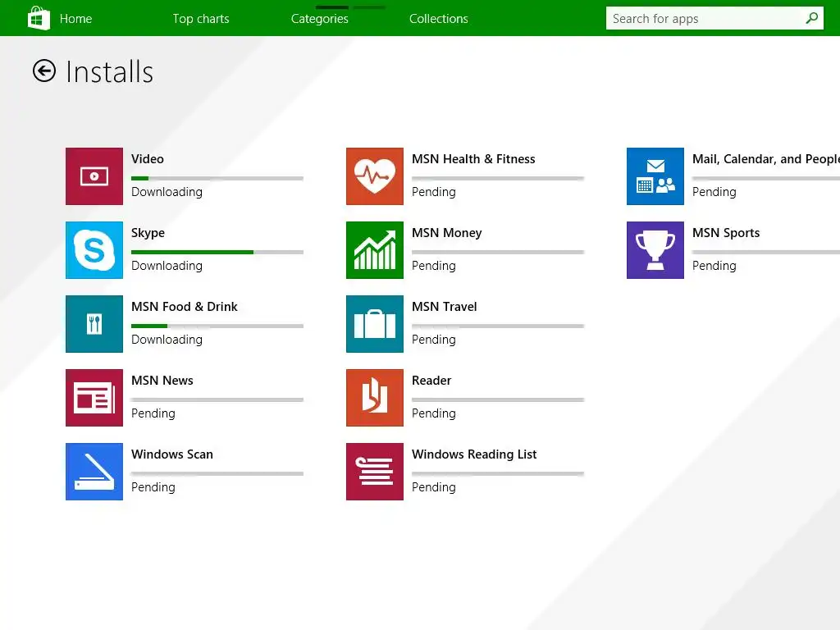Select the Reader app icon
The image size is (840, 630).
[375, 398]
